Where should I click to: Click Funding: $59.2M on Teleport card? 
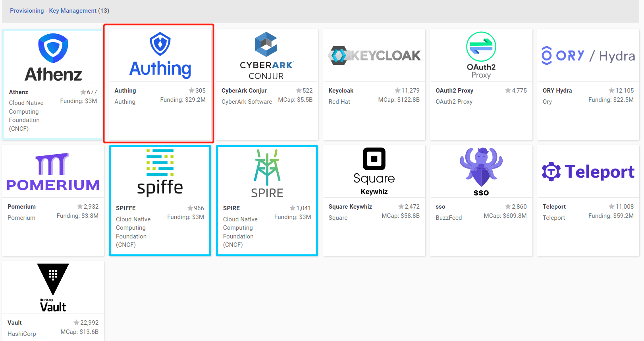(x=611, y=216)
